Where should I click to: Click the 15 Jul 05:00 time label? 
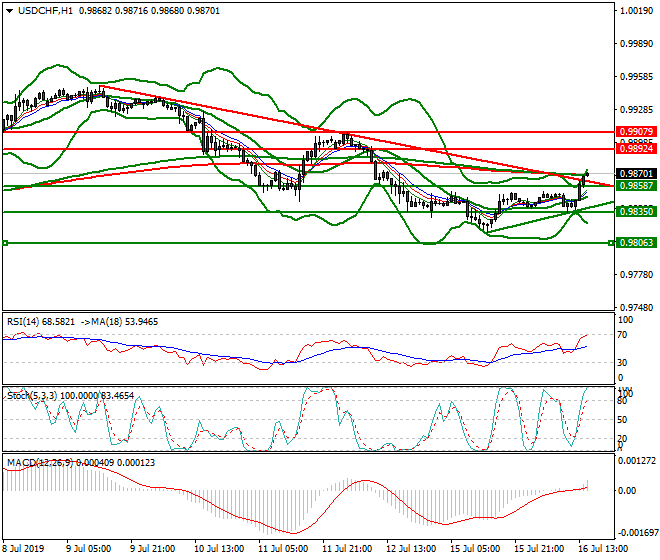475,549
